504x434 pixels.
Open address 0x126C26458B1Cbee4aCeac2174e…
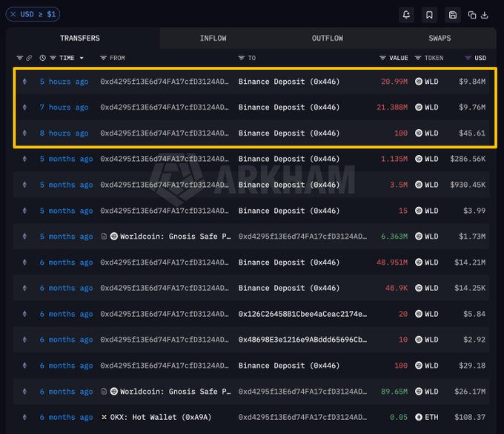click(302, 314)
